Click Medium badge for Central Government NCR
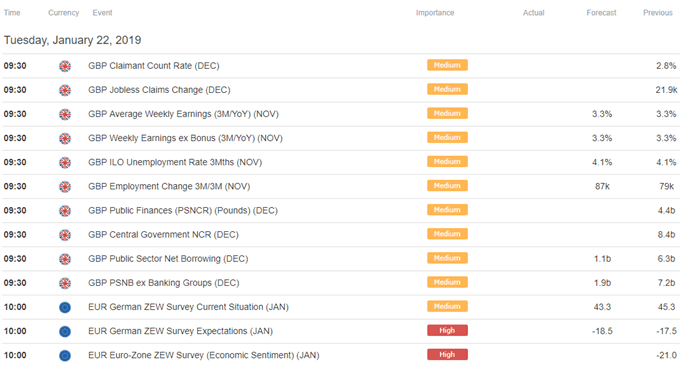Viewport: 680px width, 365px height. pyautogui.click(x=447, y=234)
